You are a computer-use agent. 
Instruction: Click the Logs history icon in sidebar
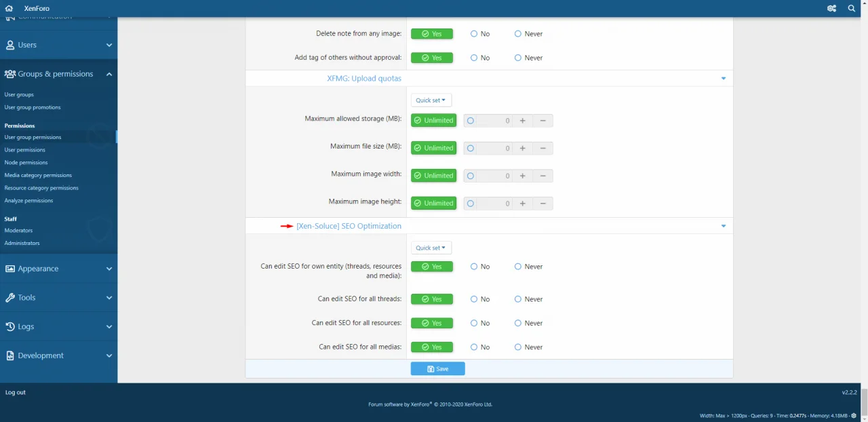(10, 327)
